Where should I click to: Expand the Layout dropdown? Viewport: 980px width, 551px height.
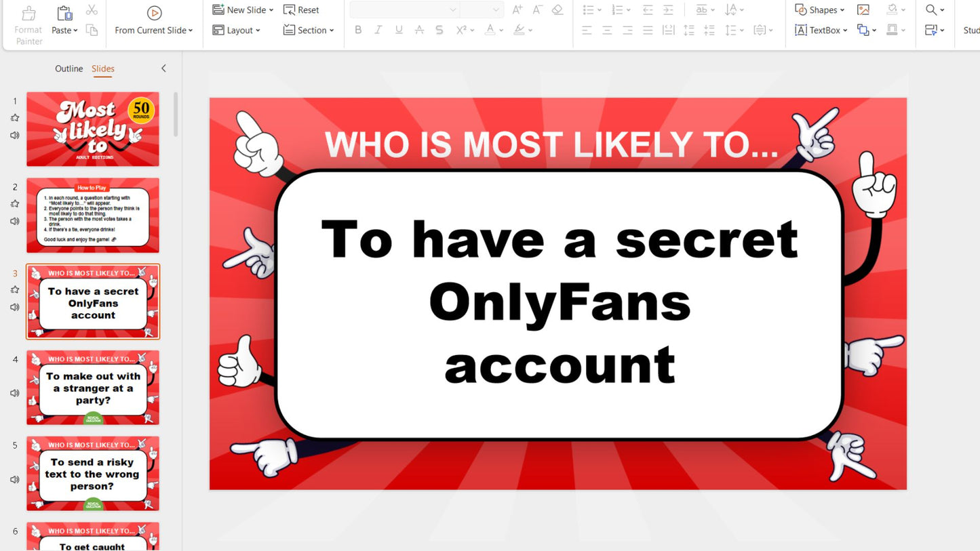tap(236, 30)
